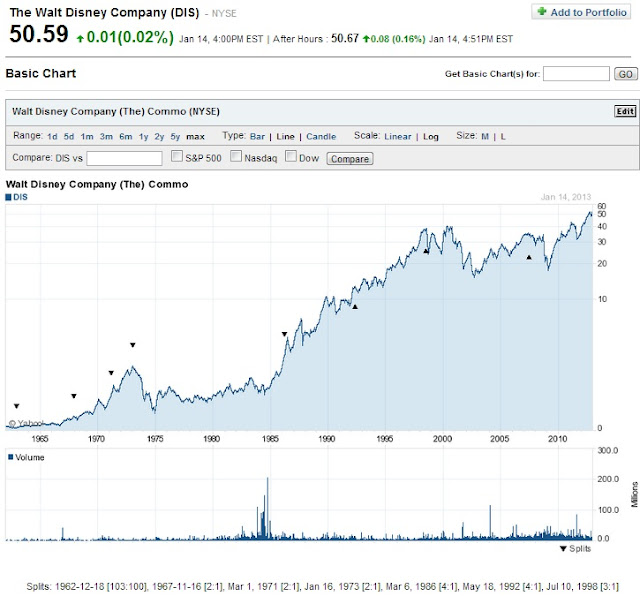Tick the Nasdaq comparison checkbox
Viewport: 640px width, 596px height.
236,156
